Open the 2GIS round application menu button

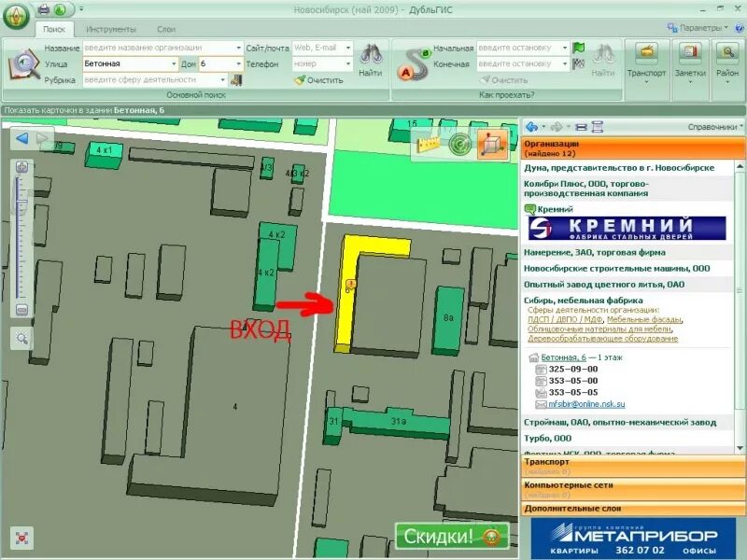coord(17,18)
